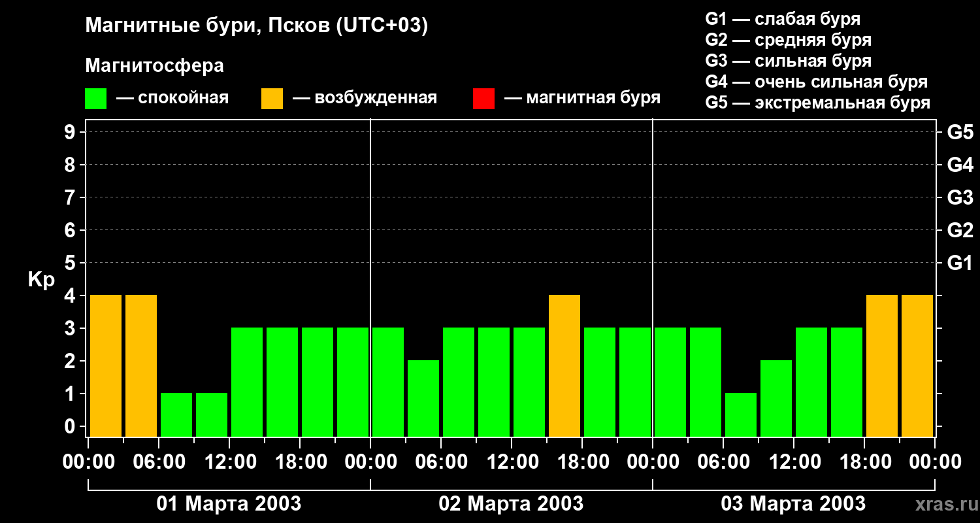
Task: Select the "01 Марта 2003" date label
Action: click(229, 503)
